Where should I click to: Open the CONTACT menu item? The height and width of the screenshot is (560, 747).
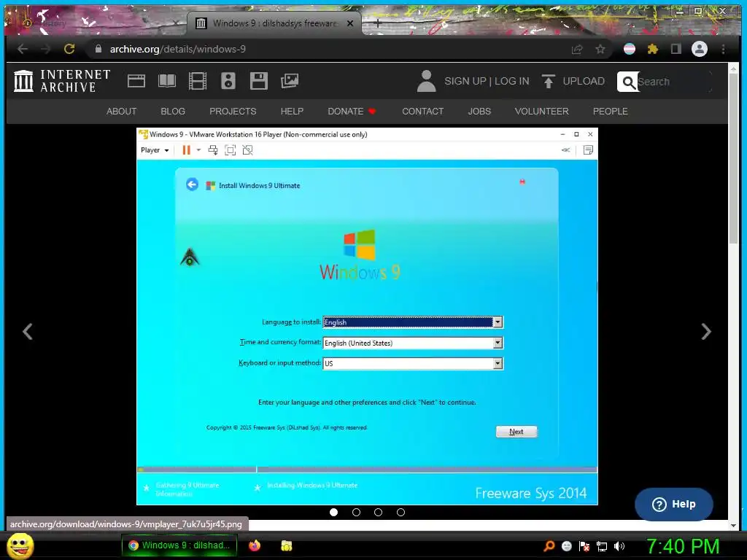423,112
